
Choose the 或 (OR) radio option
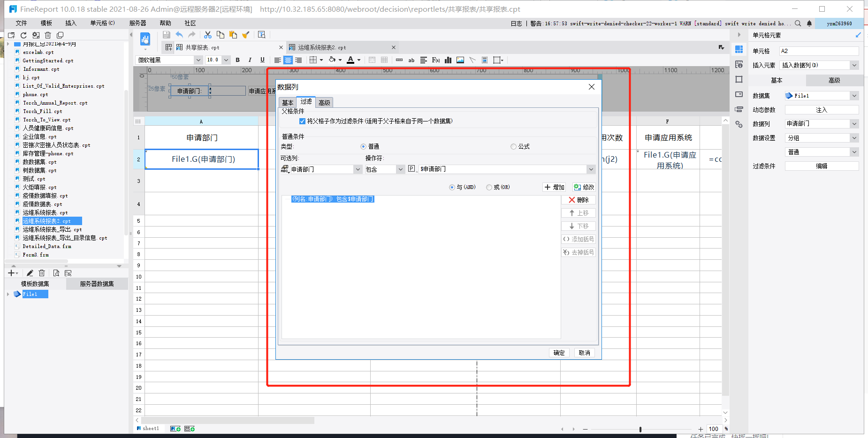[489, 187]
